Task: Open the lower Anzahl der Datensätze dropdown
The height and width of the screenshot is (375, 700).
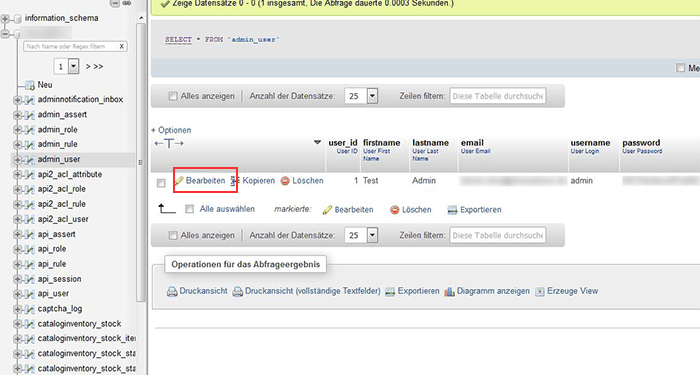Action: pyautogui.click(x=361, y=235)
